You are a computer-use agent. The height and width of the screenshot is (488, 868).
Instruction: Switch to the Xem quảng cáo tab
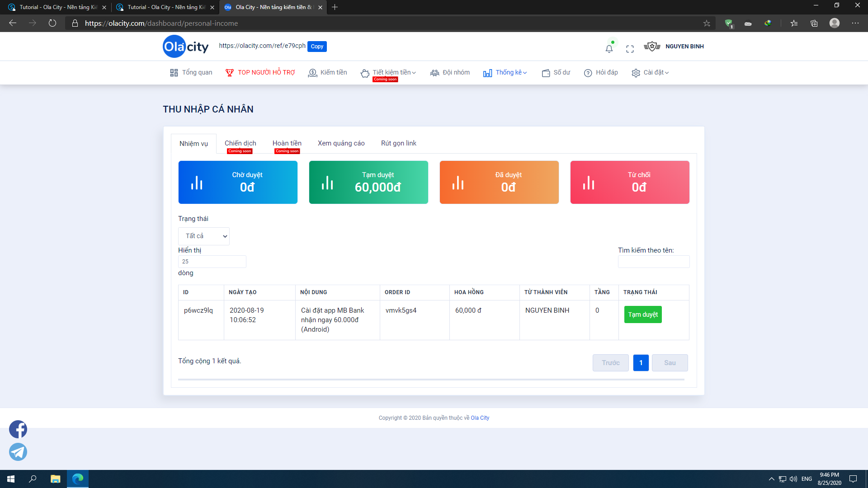341,143
